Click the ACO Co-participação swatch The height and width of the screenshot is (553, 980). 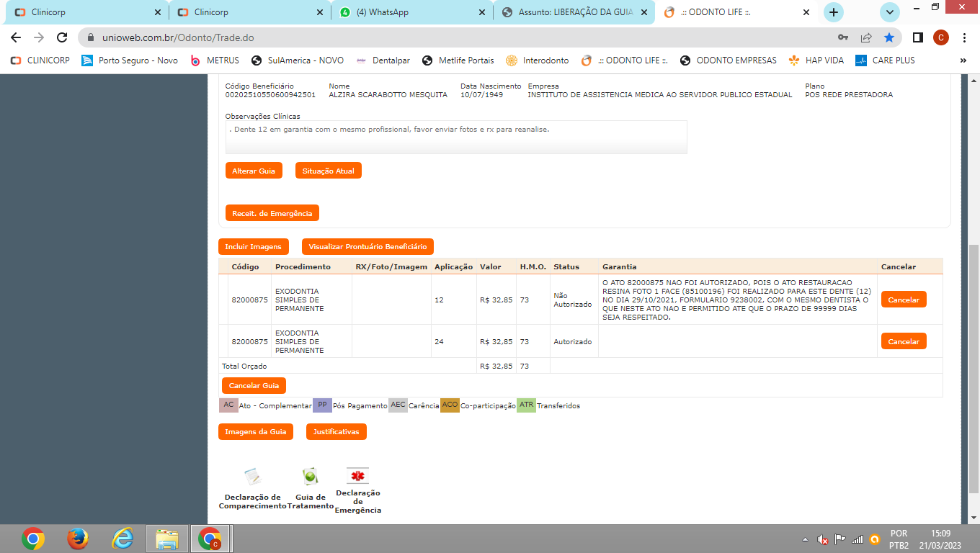coord(450,405)
